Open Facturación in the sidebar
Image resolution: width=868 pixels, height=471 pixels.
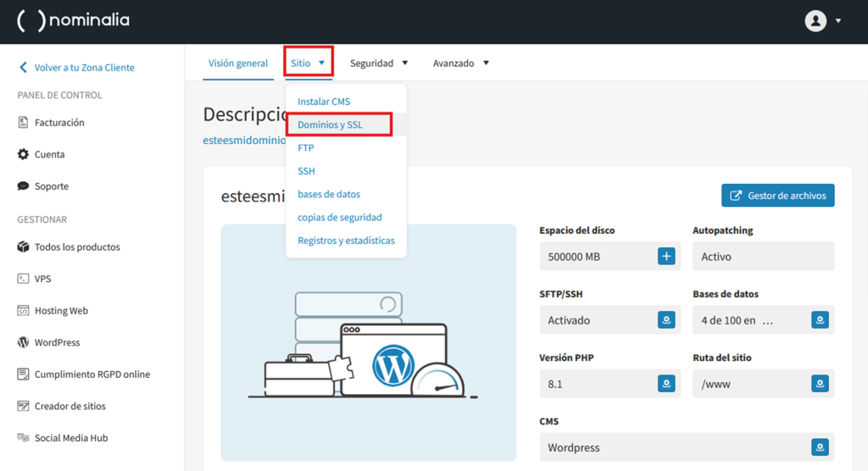pos(59,122)
